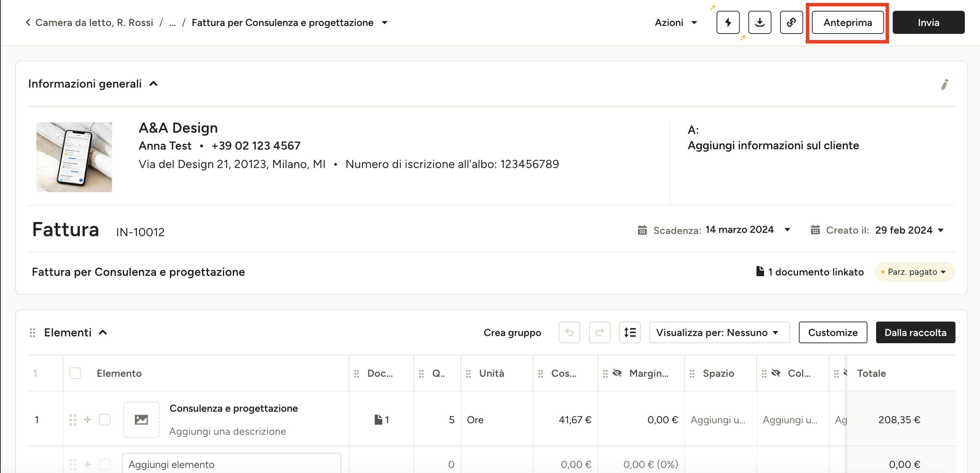Click pencil icon to edit general information

pyautogui.click(x=945, y=84)
